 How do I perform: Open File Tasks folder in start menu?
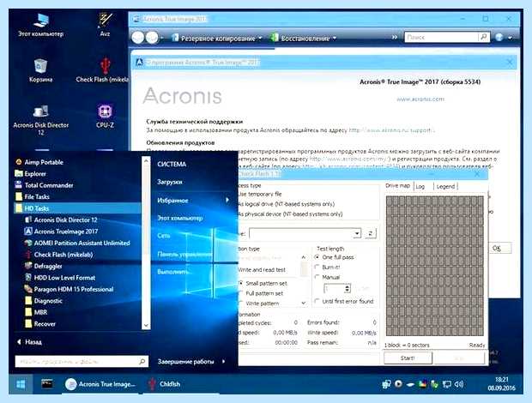pos(33,196)
